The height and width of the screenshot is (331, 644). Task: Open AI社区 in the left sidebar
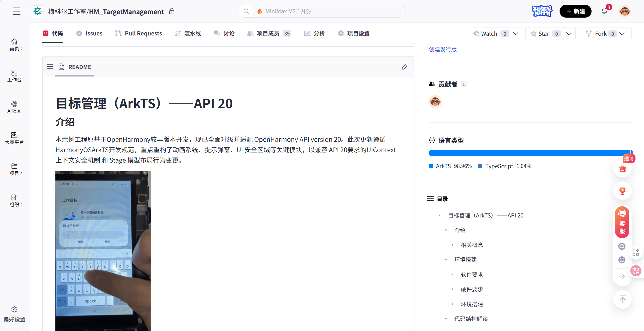pos(14,107)
